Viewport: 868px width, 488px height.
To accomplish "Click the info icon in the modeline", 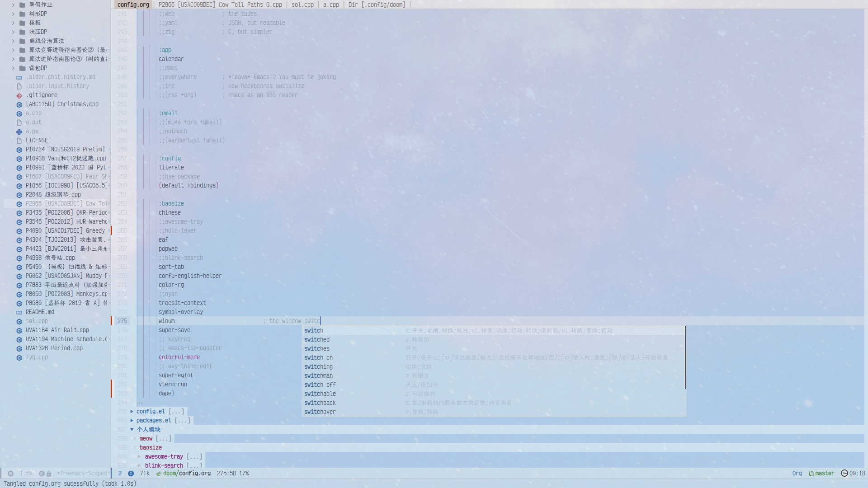I will [131, 474].
